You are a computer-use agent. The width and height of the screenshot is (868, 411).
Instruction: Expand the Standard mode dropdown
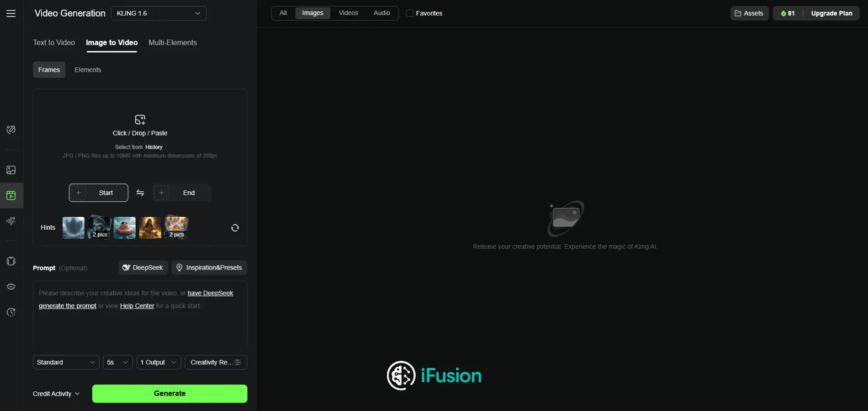tap(66, 362)
